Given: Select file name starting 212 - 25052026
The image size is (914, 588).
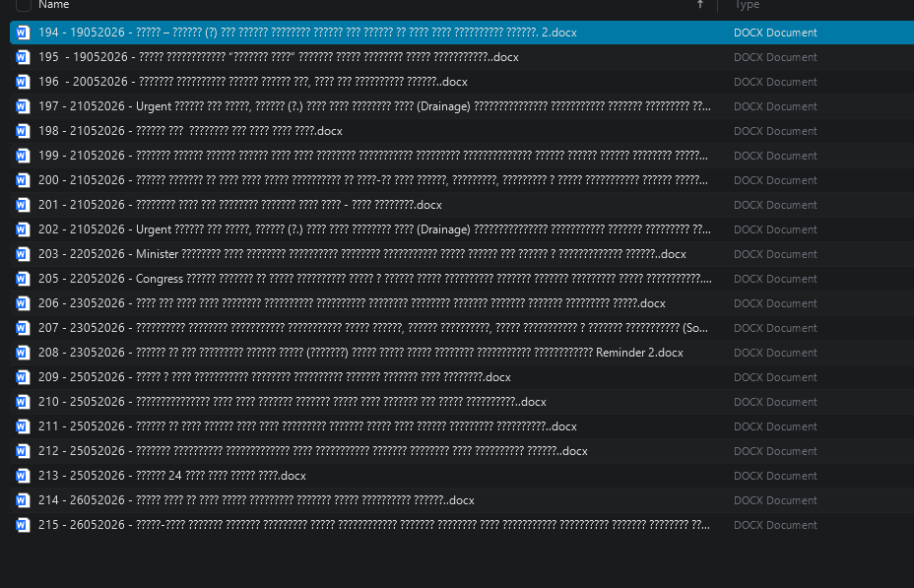Looking at the screenshot, I should point(313,451).
